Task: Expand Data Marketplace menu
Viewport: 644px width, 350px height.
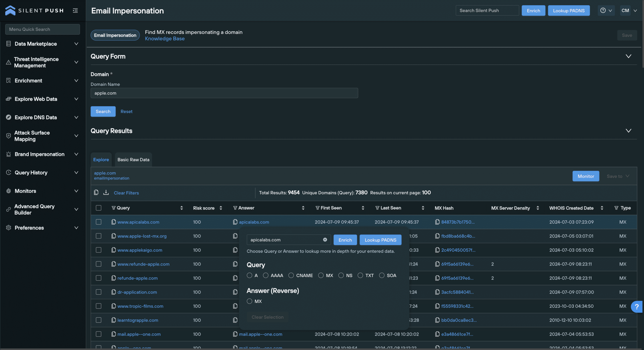Action: [42, 44]
